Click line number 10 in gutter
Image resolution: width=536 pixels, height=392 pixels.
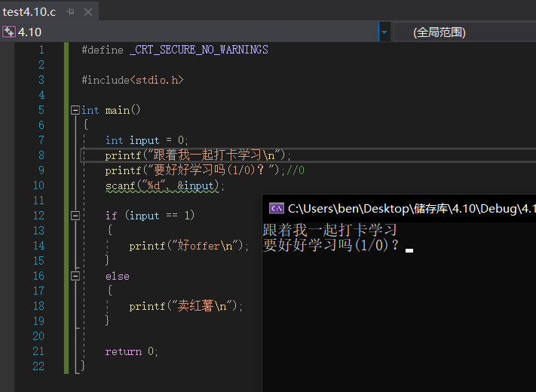(38, 185)
